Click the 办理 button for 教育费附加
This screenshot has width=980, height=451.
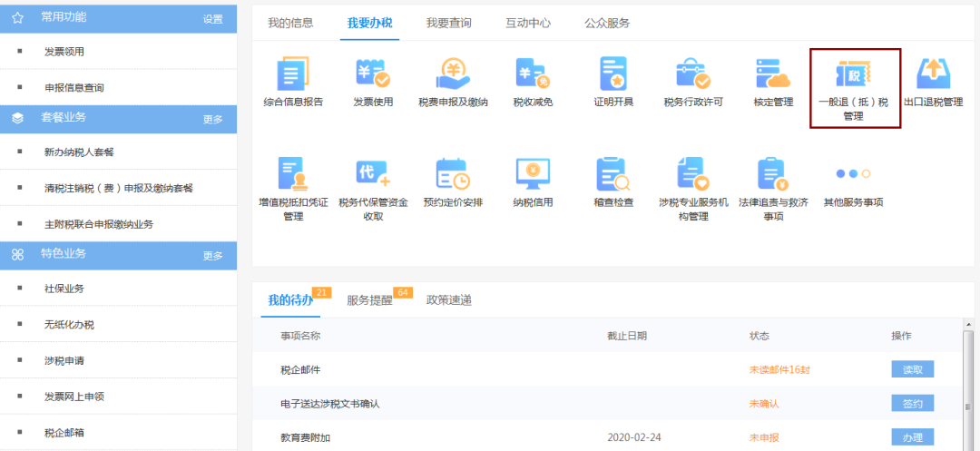click(913, 437)
